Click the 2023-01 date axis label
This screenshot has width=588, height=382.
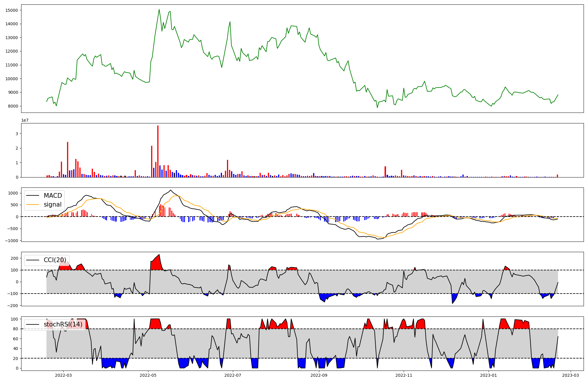pos(488,375)
